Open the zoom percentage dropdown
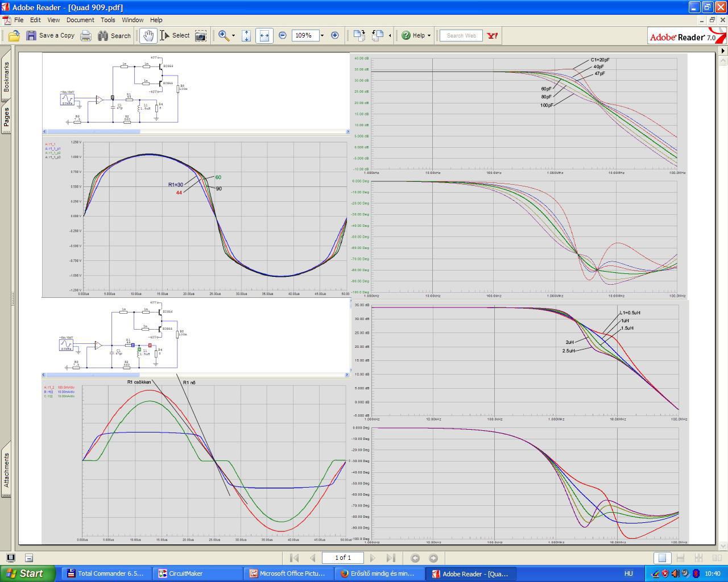The width and height of the screenshot is (728, 582). (x=322, y=35)
